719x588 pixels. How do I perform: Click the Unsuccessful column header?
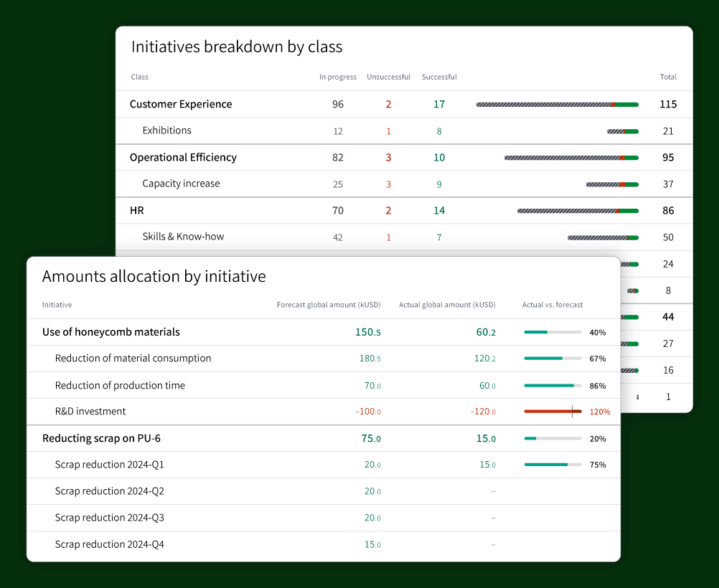pos(388,77)
